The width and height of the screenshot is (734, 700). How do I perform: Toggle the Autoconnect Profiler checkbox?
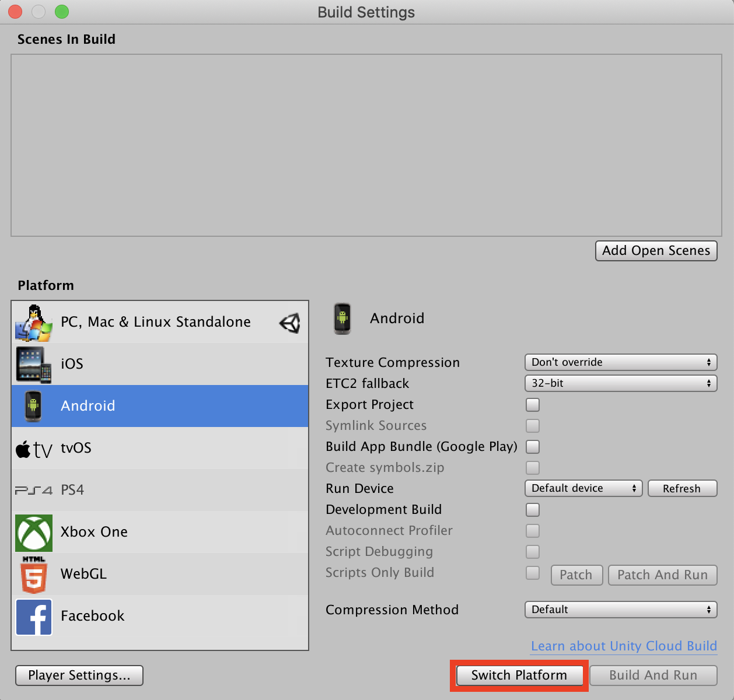(x=533, y=531)
